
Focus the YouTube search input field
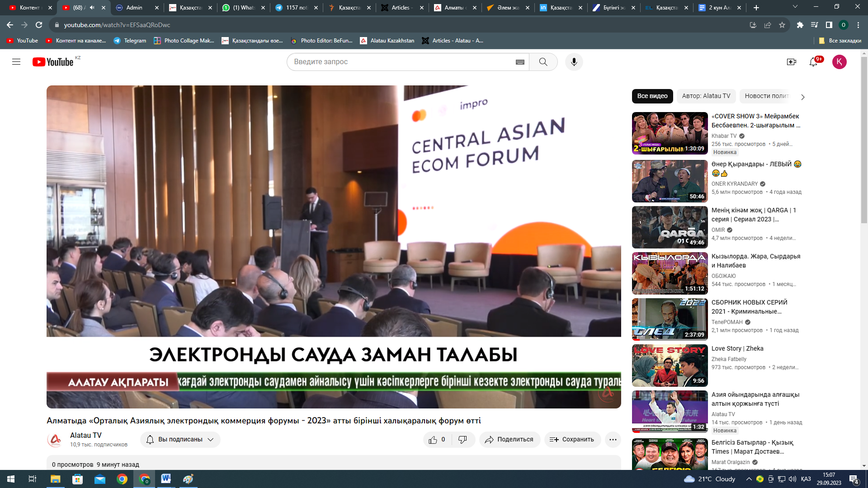(402, 62)
